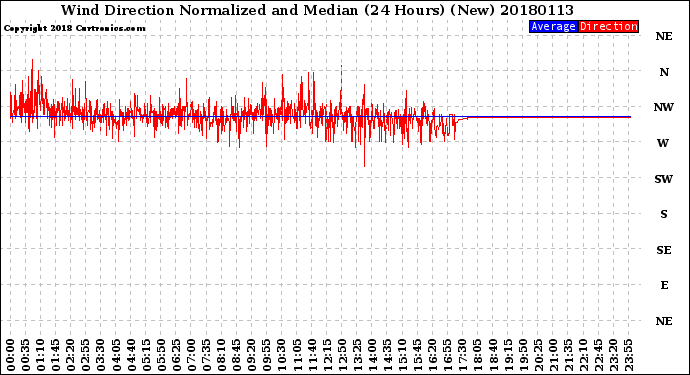Image resolution: width=690 pixels, height=375 pixels.
Task: Click the 19:15 time axis label
Action: coord(508,355)
